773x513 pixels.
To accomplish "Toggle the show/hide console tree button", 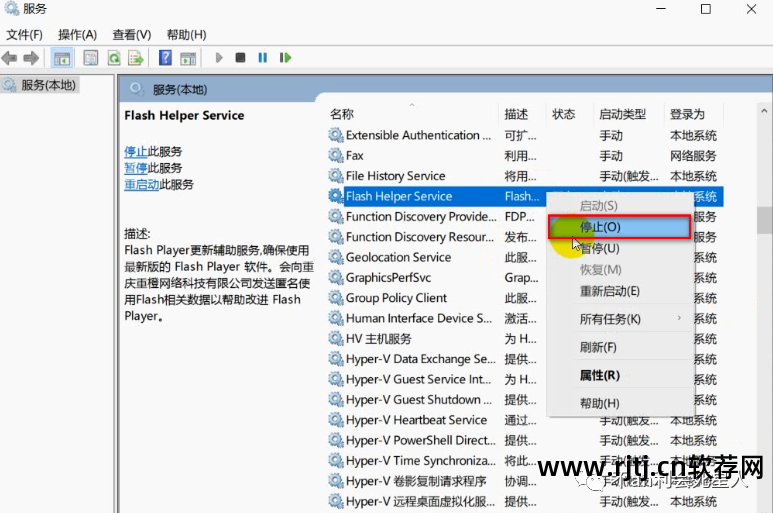I will coord(62,58).
